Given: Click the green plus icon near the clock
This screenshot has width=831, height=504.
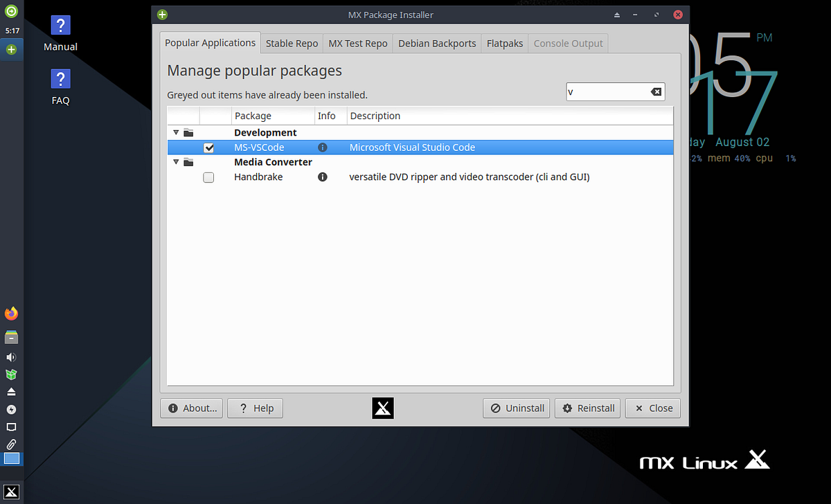Looking at the screenshot, I should coord(11,49).
